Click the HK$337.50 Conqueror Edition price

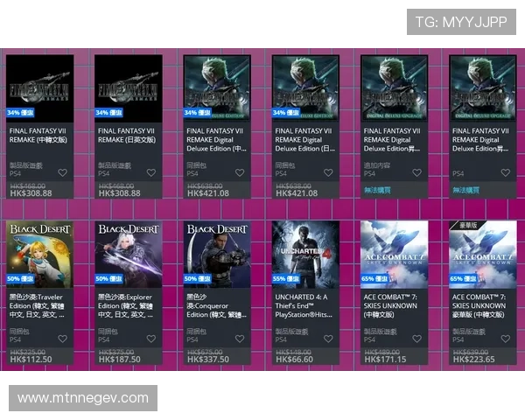tap(208, 359)
